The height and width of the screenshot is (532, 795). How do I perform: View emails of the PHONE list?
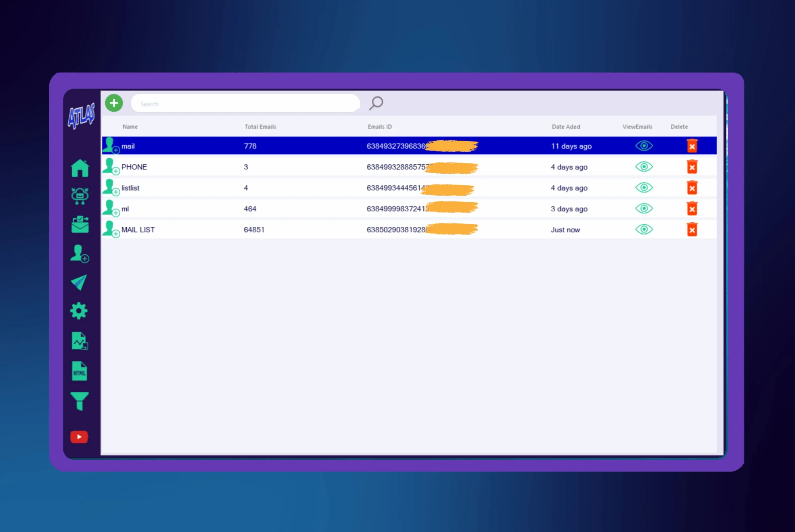644,167
